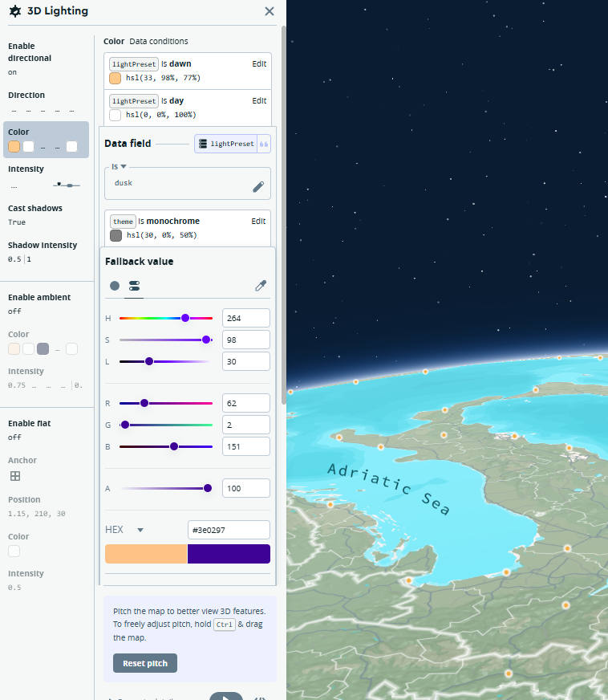Close the 3D Lighting panel
Image resolution: width=608 pixels, height=700 pixels.
[x=270, y=11]
